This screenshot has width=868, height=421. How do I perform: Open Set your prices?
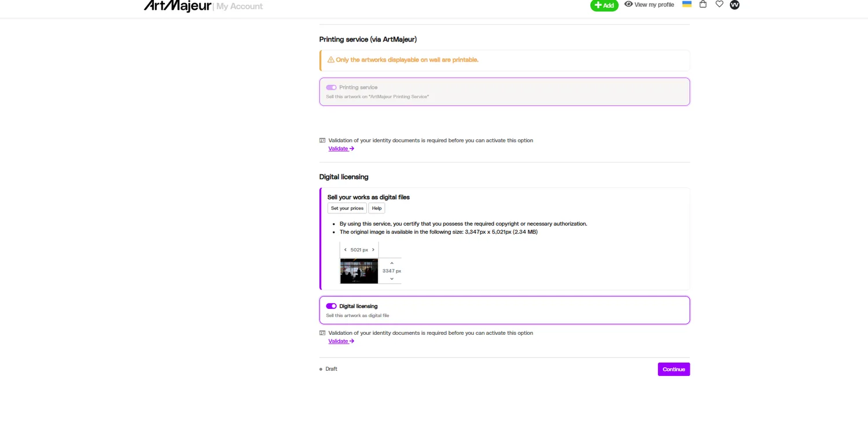tap(347, 208)
